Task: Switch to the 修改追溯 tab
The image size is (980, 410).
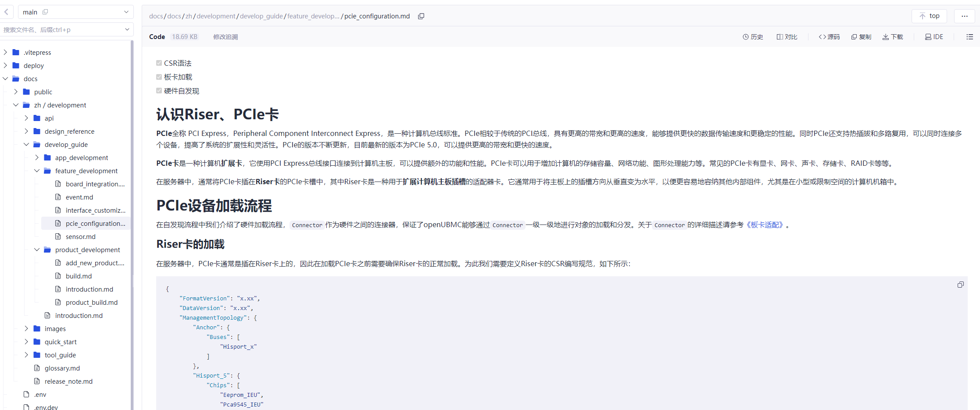Action: click(x=225, y=37)
